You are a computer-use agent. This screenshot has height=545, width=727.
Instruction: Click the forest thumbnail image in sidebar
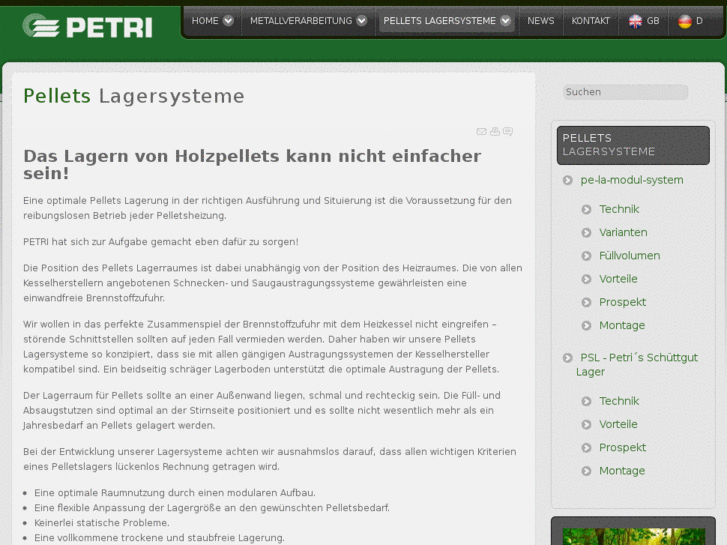pos(633,536)
